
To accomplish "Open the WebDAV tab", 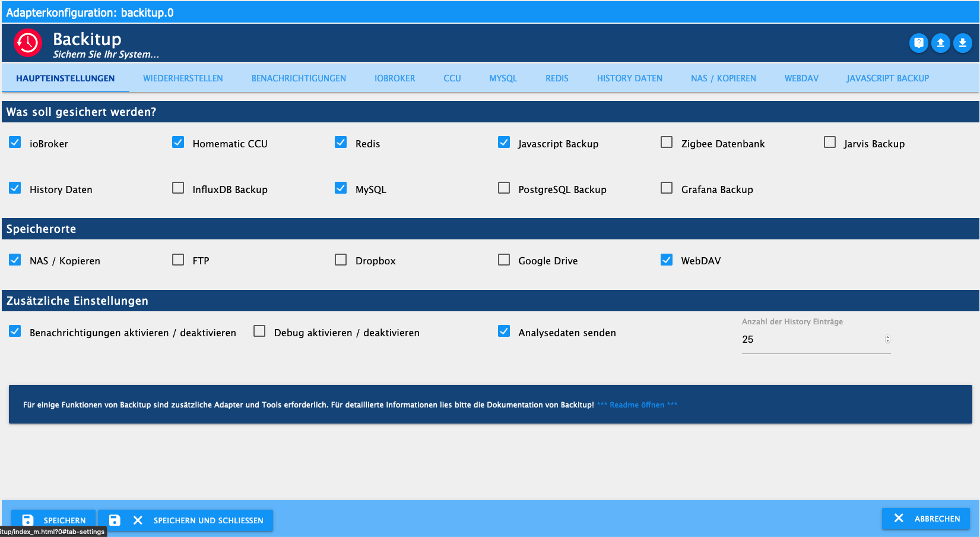I will pyautogui.click(x=801, y=78).
